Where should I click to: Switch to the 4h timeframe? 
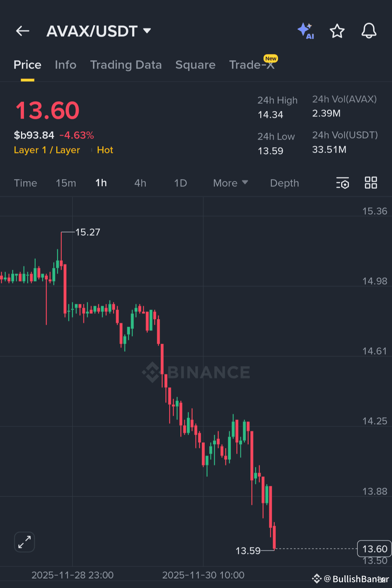click(140, 183)
